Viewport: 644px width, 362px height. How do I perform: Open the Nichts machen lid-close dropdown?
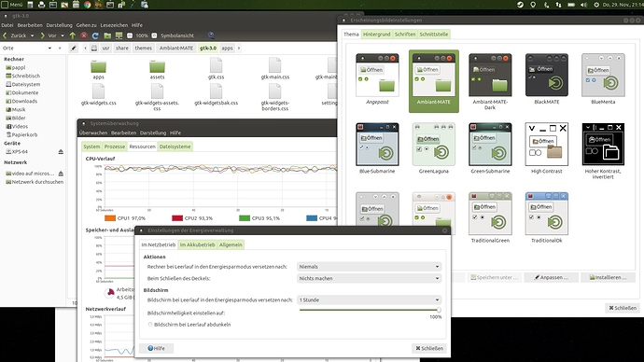[369, 279]
